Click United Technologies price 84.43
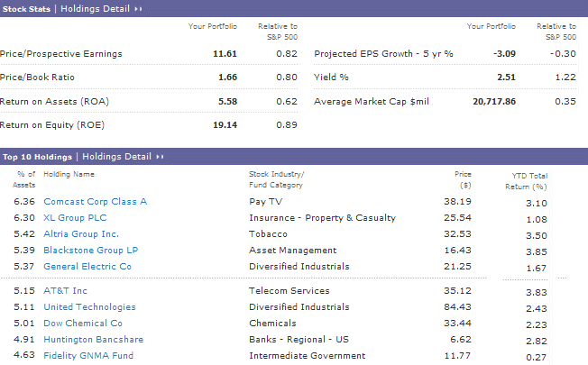Viewport: 588px width, 365px height. [x=457, y=307]
